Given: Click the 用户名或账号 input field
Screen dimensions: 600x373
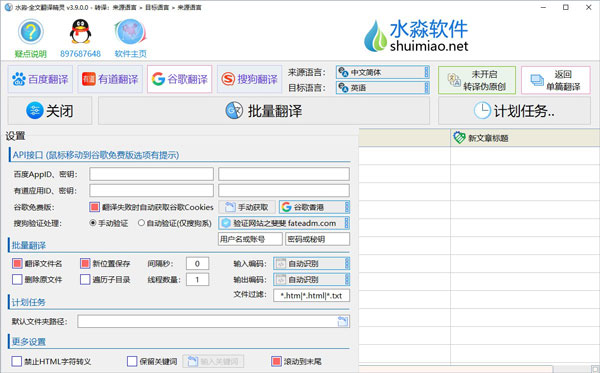Looking at the screenshot, I should 250,239.
